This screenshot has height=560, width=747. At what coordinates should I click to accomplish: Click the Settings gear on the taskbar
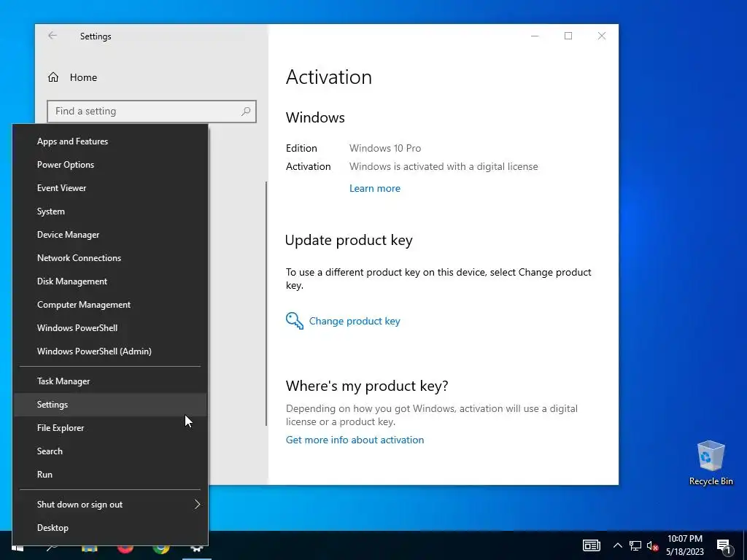197,550
